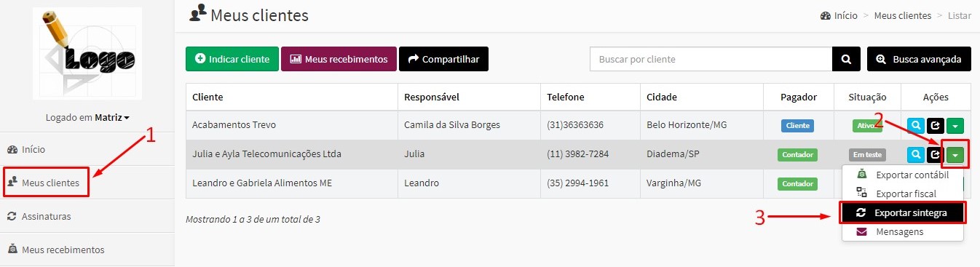The width and height of the screenshot is (980, 267).
Task: Expand green actions dropdown for Acabamentos Trevo
Action: (955, 125)
